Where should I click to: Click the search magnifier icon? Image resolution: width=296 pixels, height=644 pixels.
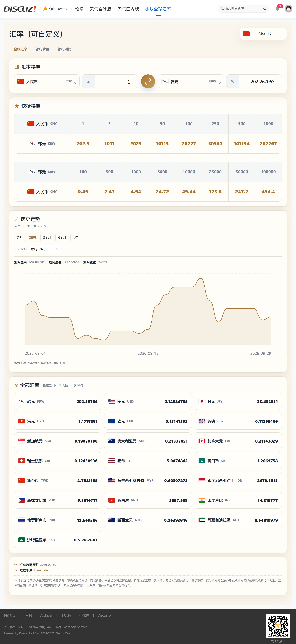[x=265, y=9]
